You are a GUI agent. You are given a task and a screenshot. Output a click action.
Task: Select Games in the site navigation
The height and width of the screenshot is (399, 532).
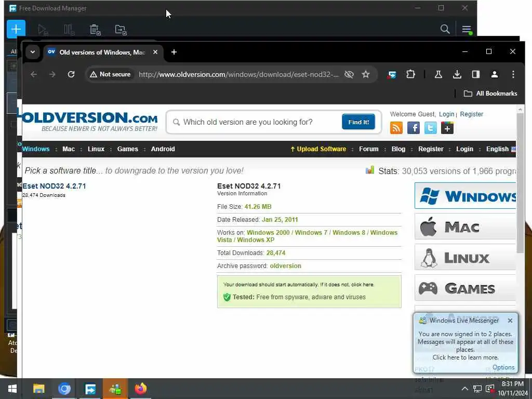(x=128, y=149)
